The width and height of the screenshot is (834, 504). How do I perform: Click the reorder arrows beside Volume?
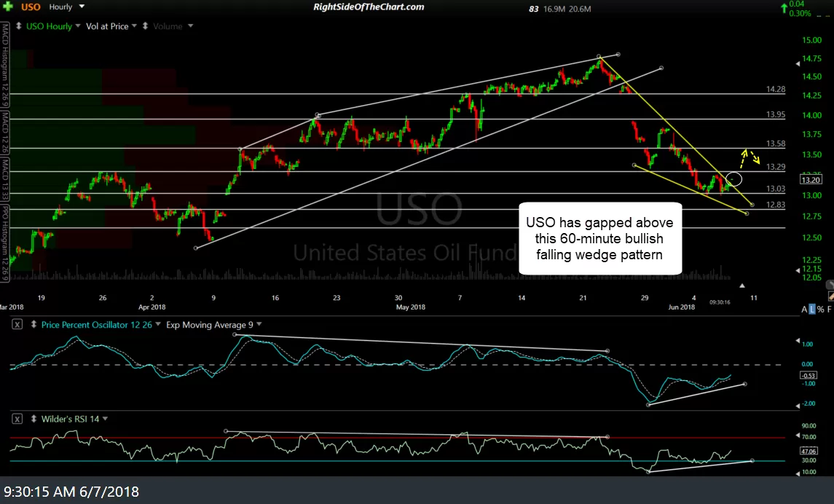click(x=145, y=26)
